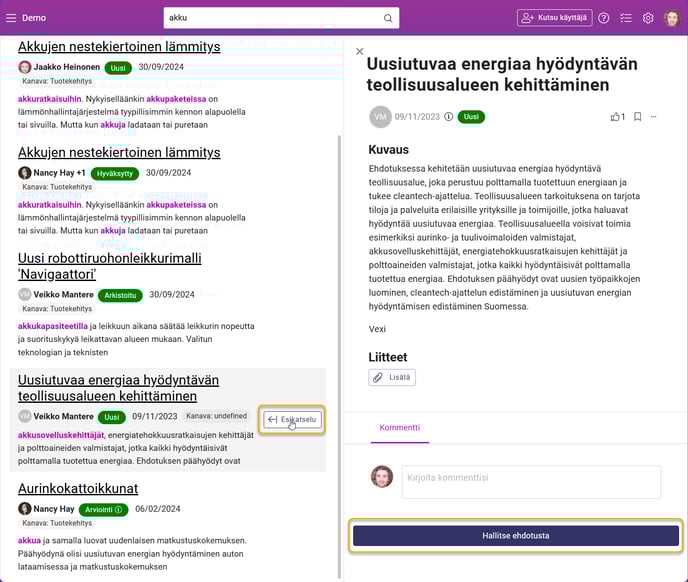Open the user profile avatar in header
This screenshot has height=582, width=688.
[672, 18]
